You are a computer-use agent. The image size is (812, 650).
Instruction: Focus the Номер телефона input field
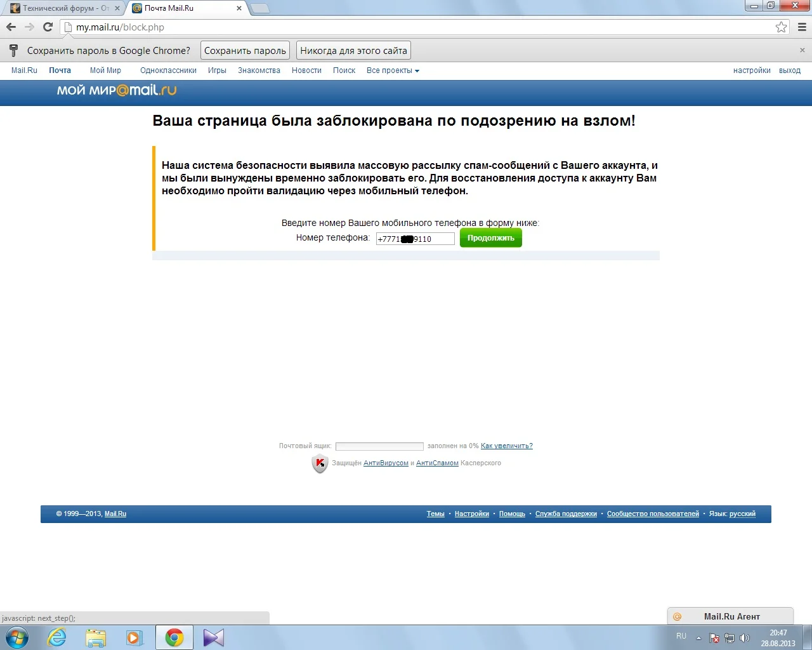pyautogui.click(x=416, y=239)
